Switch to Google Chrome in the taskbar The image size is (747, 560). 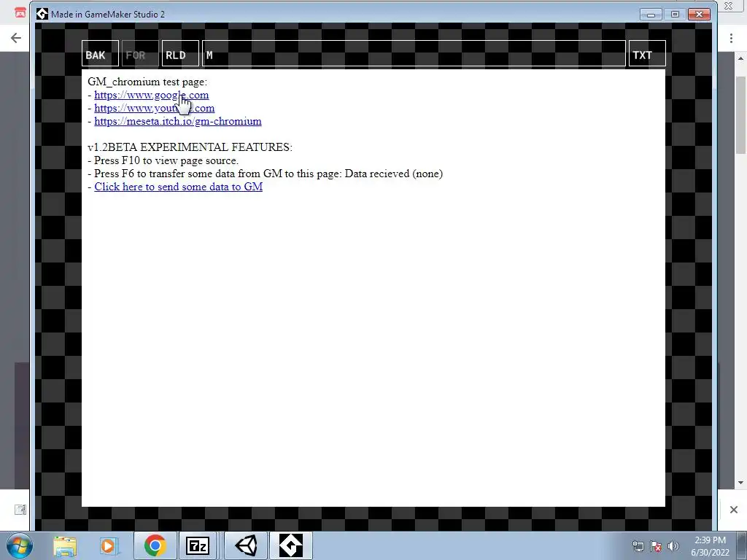coord(155,545)
